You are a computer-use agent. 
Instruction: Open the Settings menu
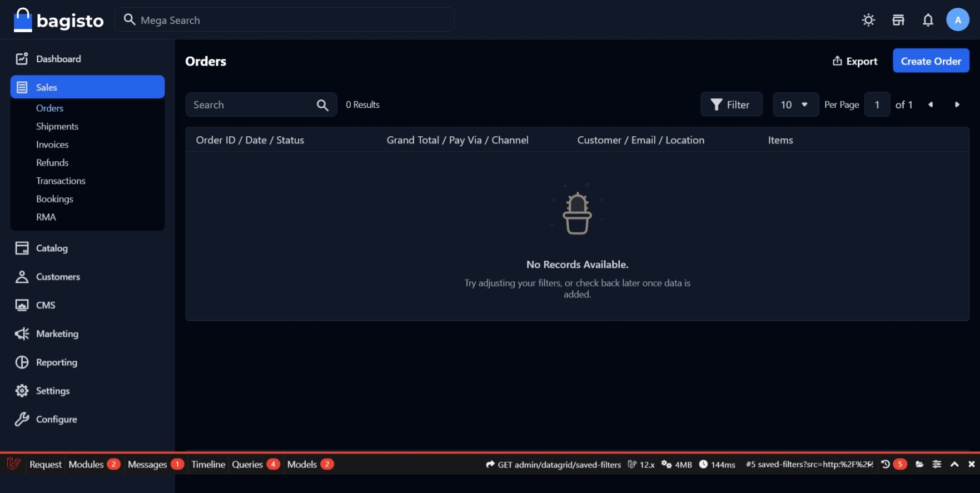(x=87, y=391)
